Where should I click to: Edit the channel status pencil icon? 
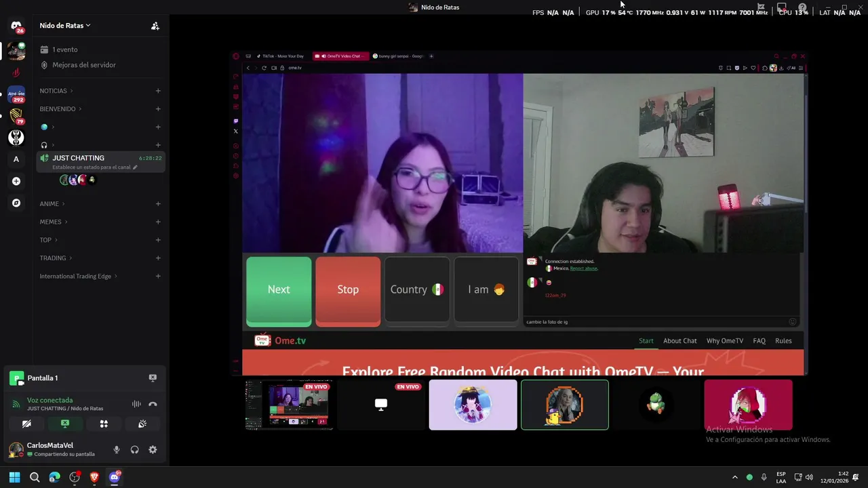[x=135, y=167]
